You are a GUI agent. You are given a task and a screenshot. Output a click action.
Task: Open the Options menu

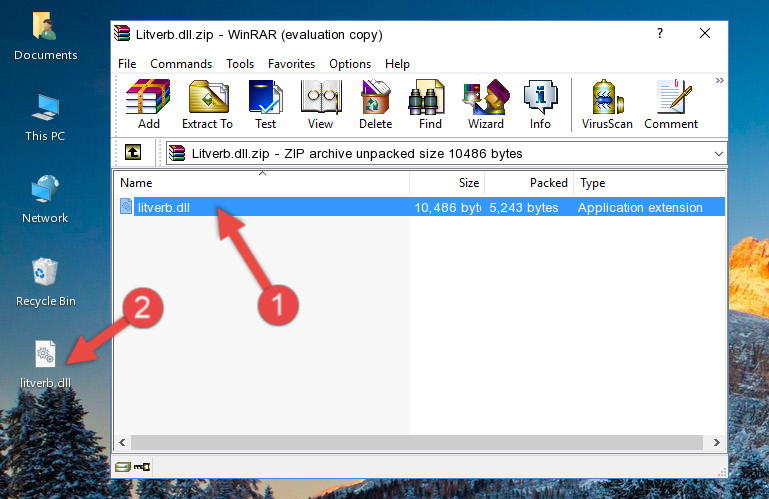pos(350,64)
